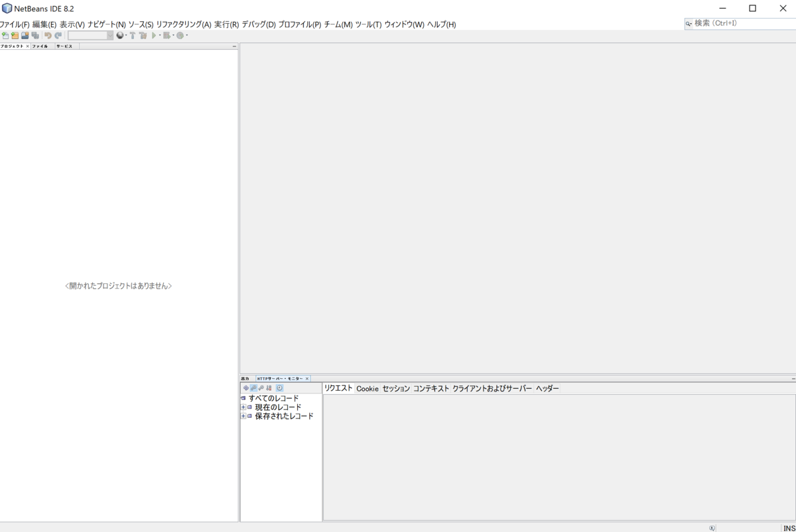Select the ヘッダー tab
Screen dimensions: 796x532
(547, 389)
